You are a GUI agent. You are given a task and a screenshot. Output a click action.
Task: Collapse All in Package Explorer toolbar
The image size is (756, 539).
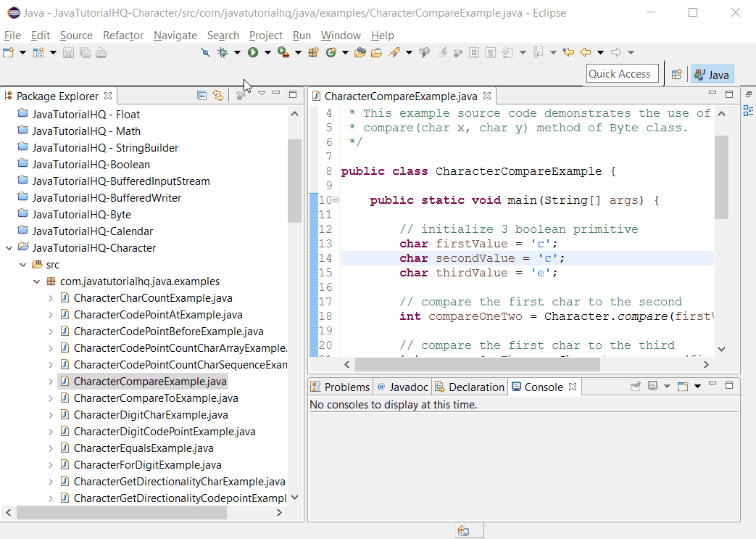coord(202,96)
